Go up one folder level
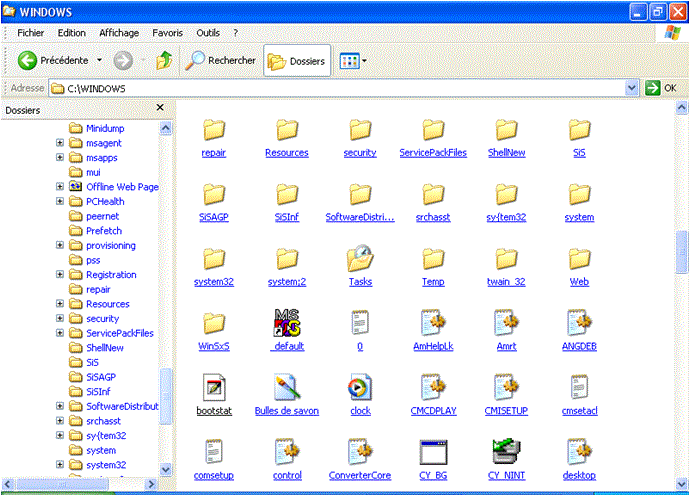This screenshot has width=690, height=496. pos(164,60)
